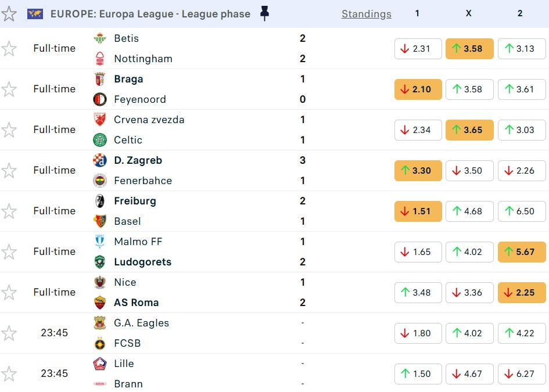Click the Celtic club badge
Image resolution: width=549 pixels, height=392 pixels.
(x=100, y=140)
